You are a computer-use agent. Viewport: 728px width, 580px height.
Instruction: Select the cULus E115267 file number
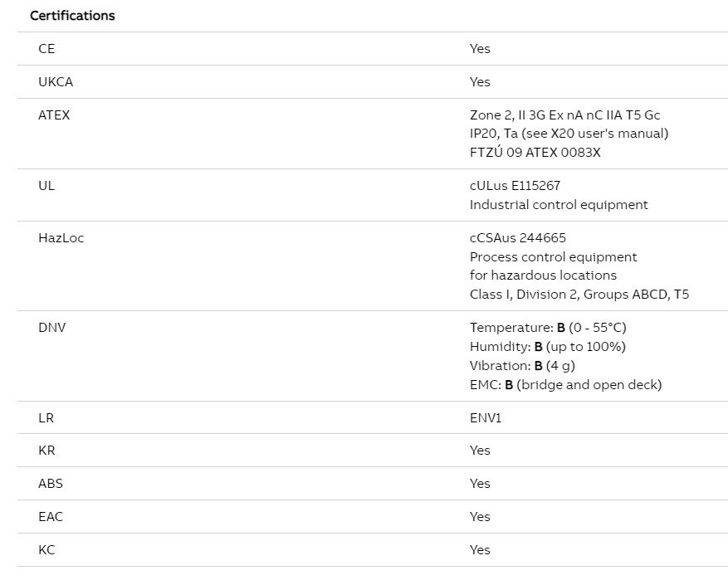[515, 186]
